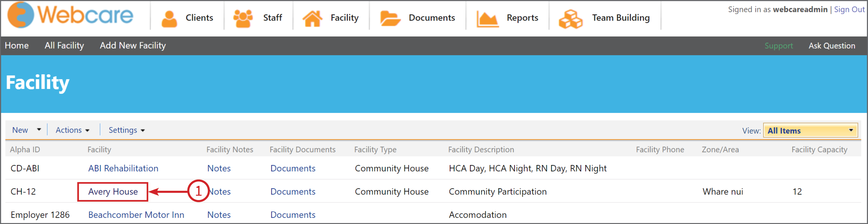Screen dimensions: 868x224
Task: View Notes for ABI Rehabilitation
Action: click(x=219, y=168)
